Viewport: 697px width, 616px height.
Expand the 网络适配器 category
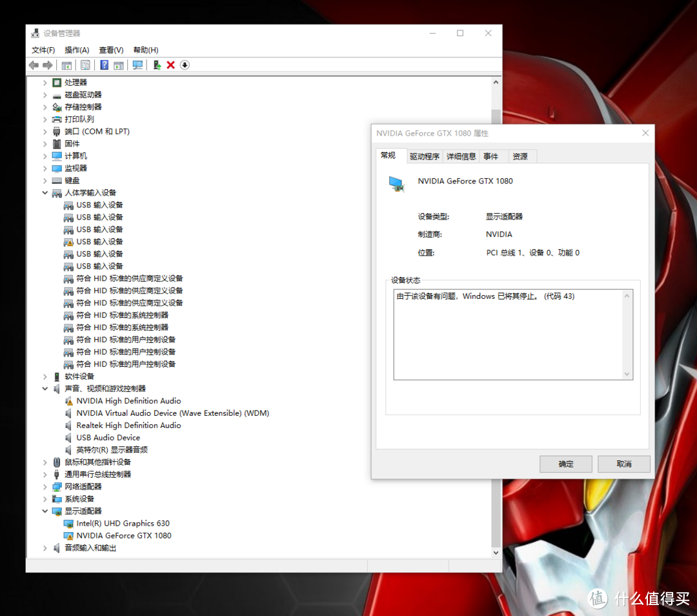(45, 487)
